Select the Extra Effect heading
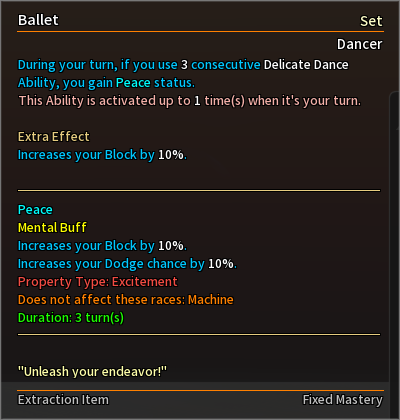This screenshot has height=420, width=400. pos(54,137)
